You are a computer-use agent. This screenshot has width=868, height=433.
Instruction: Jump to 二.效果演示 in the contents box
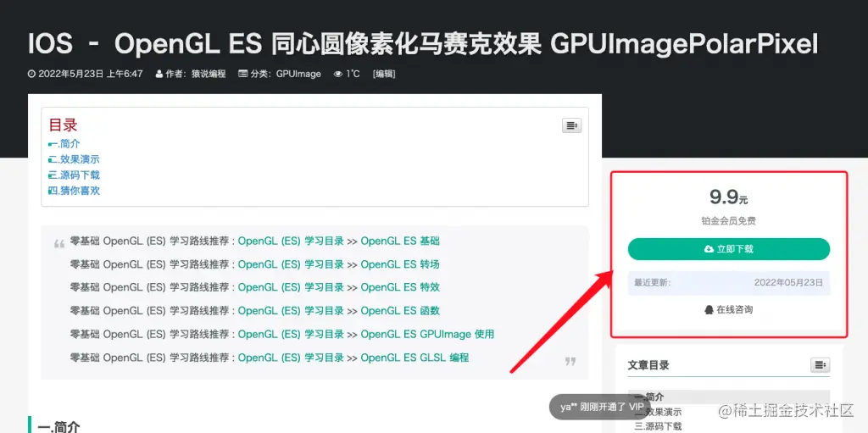pyautogui.click(x=75, y=159)
